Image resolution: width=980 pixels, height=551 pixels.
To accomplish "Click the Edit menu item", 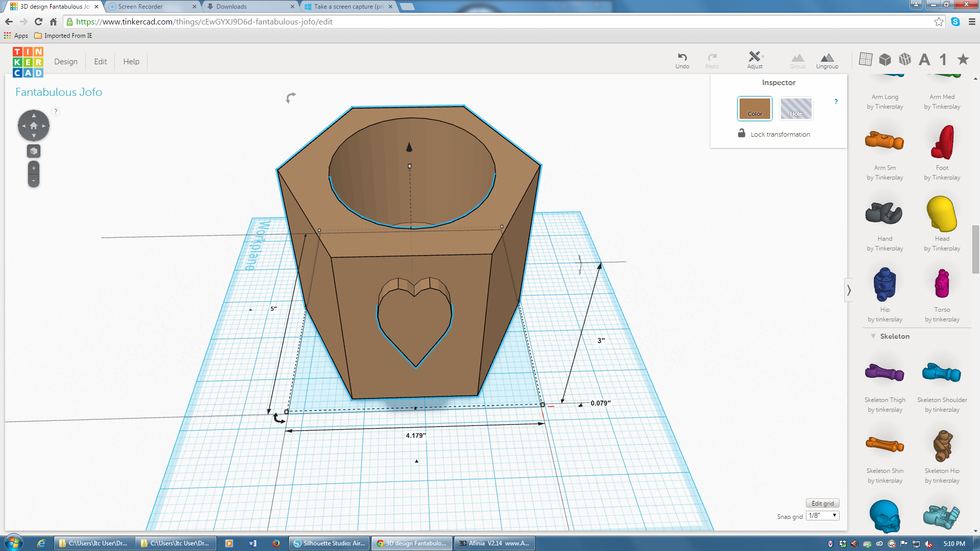I will [x=100, y=61].
